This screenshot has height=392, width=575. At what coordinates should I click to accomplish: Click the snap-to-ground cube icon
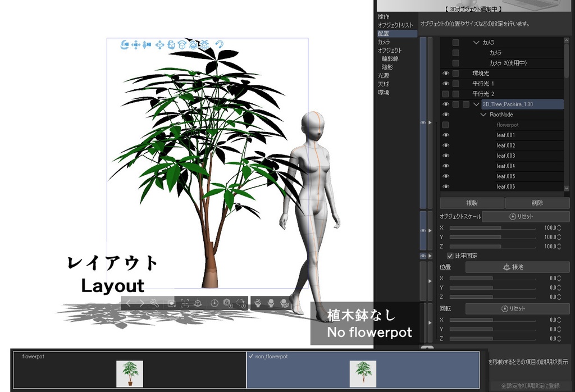(205, 44)
